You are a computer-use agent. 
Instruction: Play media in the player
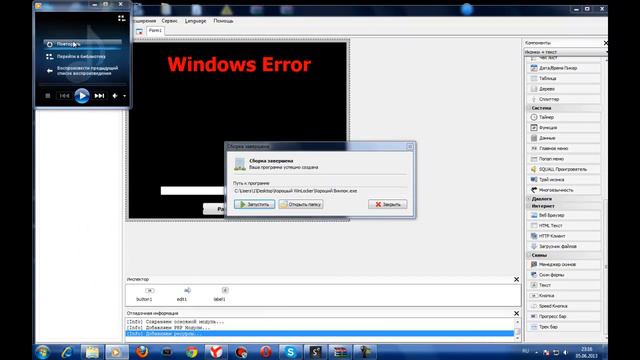pyautogui.click(x=82, y=96)
